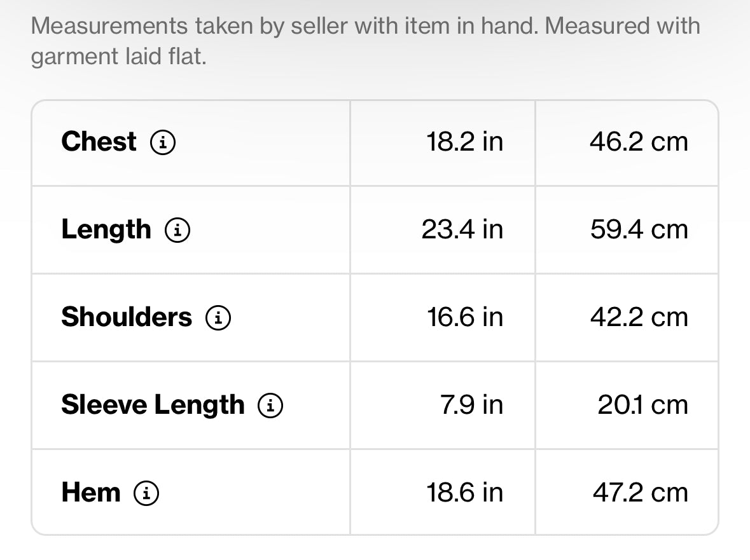This screenshot has height=560, width=750.
Task: Click the 16.6 in shoulders value
Action: tap(465, 317)
